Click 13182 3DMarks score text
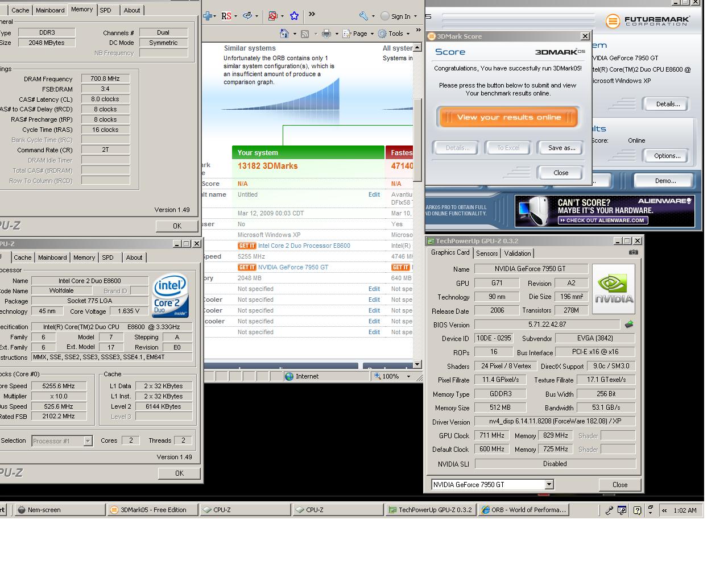 pos(267,166)
